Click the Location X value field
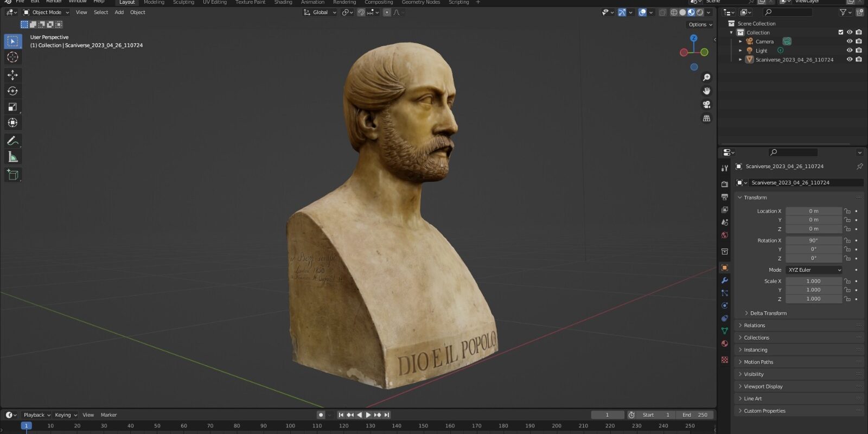 point(813,211)
